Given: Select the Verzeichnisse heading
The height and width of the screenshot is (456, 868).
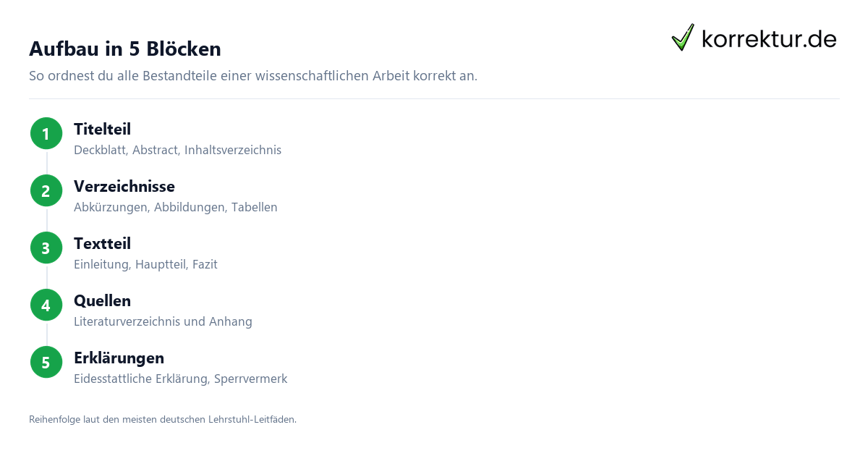Looking at the screenshot, I should coord(124,187).
